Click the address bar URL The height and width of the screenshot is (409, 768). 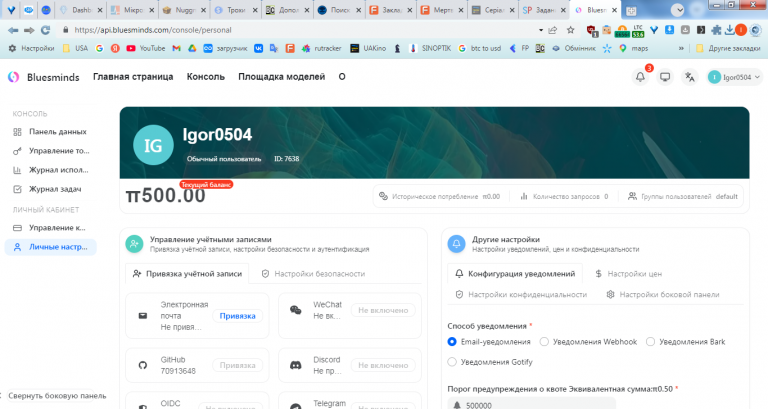(153, 30)
